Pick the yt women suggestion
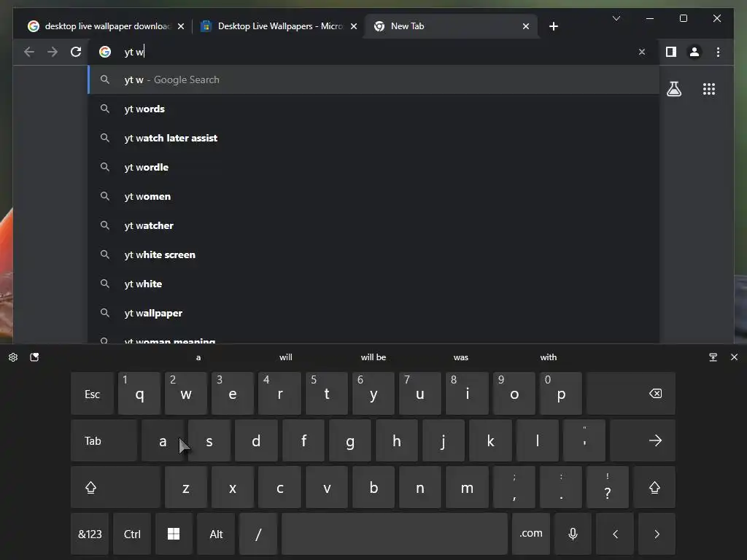The image size is (747, 560). click(x=373, y=196)
